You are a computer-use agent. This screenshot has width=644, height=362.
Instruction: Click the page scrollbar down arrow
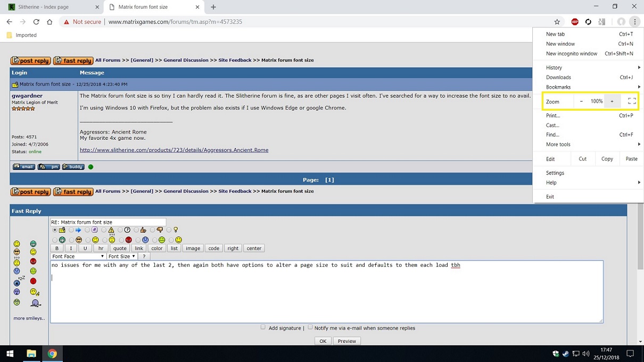pos(639,342)
